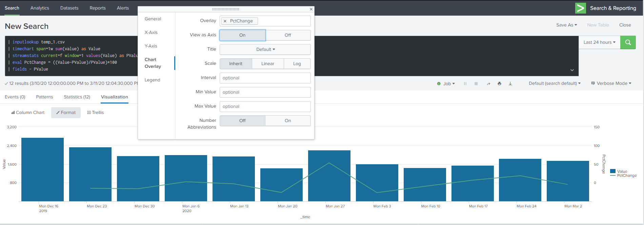The image size is (644, 225).
Task: Click the Mon Dec 16 column bar
Action: click(x=42, y=169)
